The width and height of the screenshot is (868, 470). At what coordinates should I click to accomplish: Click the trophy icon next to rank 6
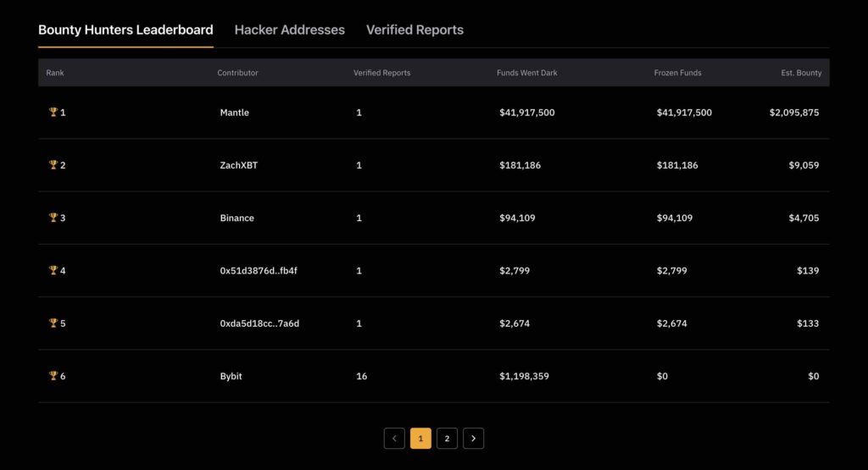coord(53,375)
